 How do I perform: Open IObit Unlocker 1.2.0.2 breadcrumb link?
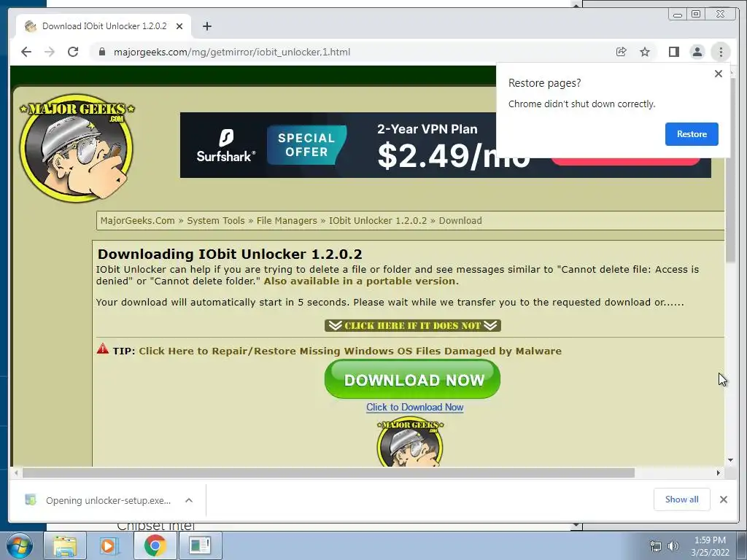[378, 220]
